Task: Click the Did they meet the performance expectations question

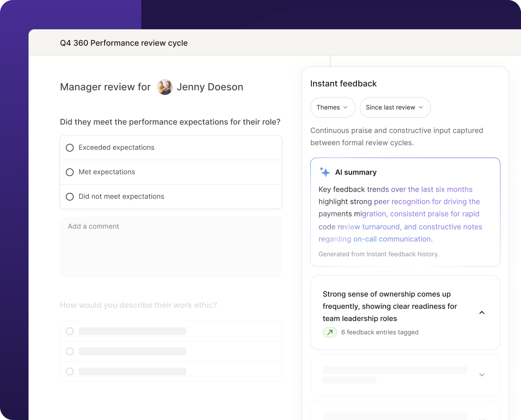Action: point(170,122)
